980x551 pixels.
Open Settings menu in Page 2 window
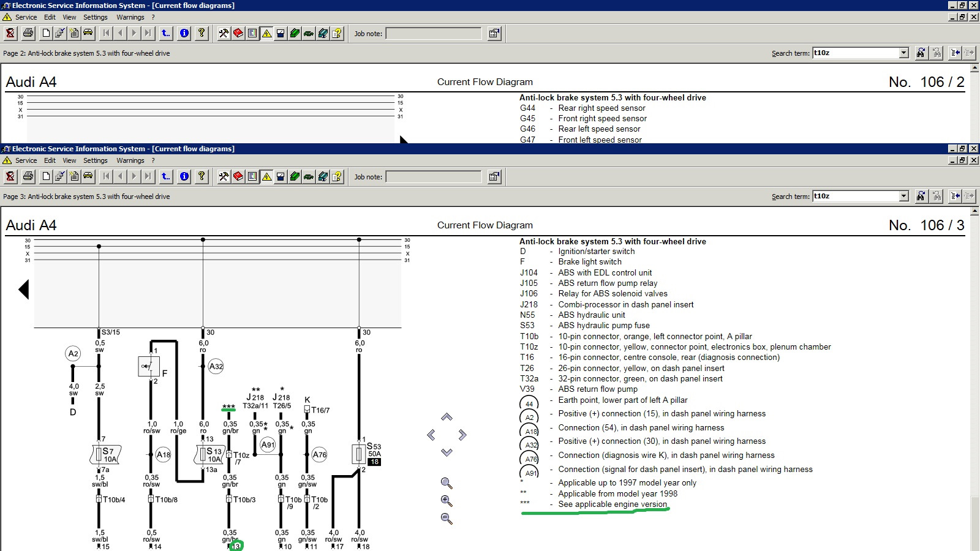95,17
